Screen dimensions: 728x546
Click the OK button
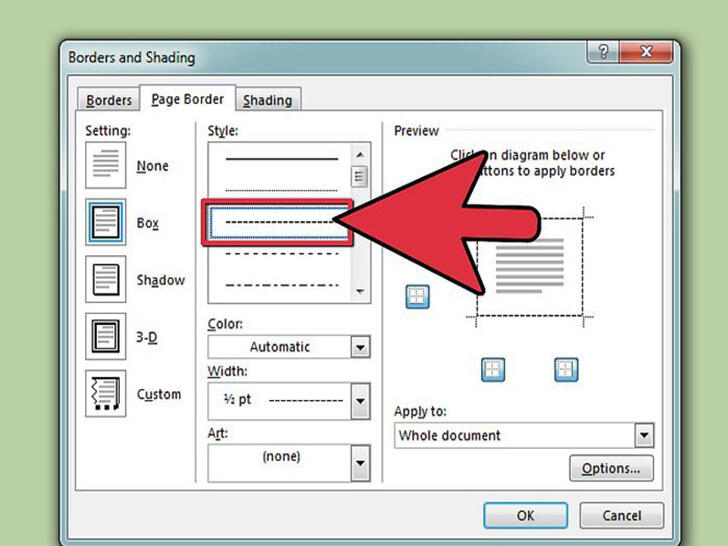coord(525,515)
